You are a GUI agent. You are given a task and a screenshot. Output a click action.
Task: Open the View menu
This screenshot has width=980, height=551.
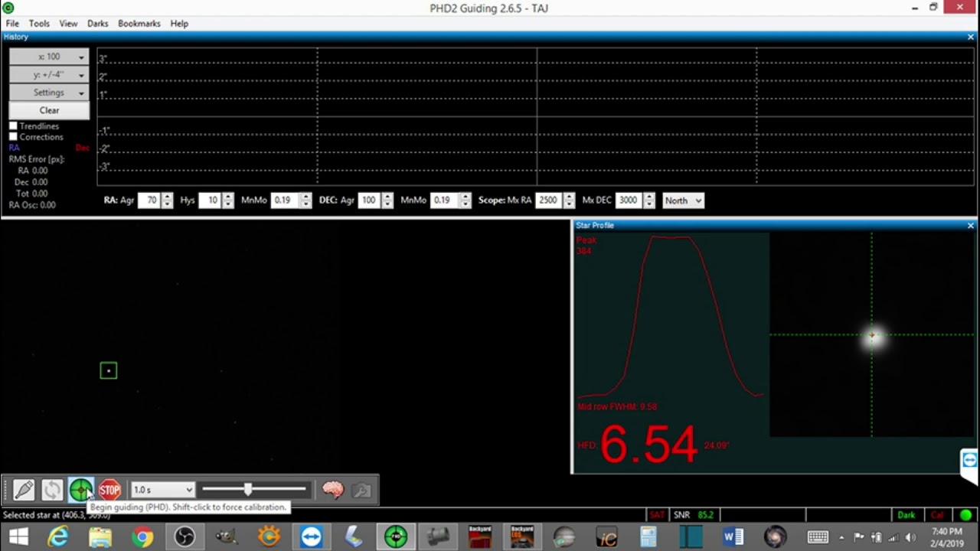click(x=68, y=24)
